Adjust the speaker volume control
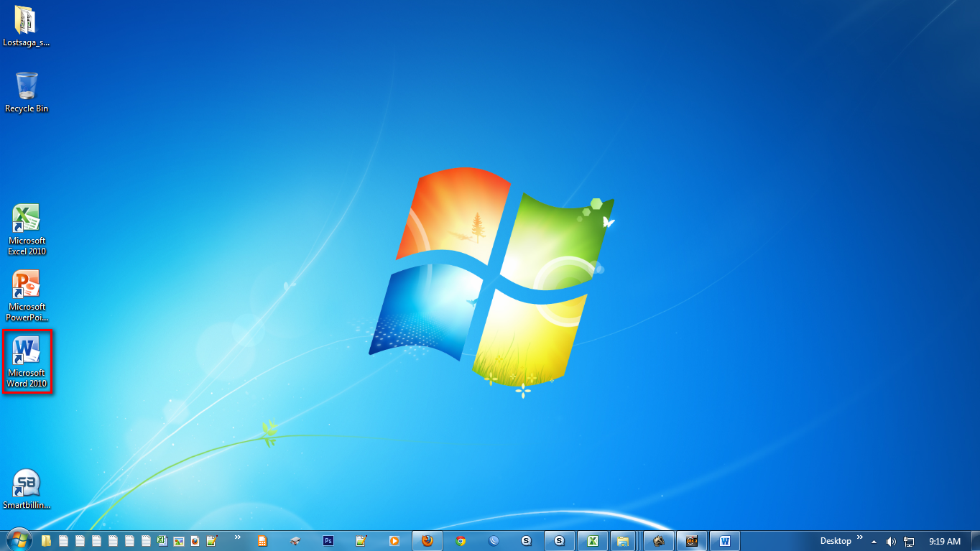Image resolution: width=980 pixels, height=551 pixels. (891, 540)
